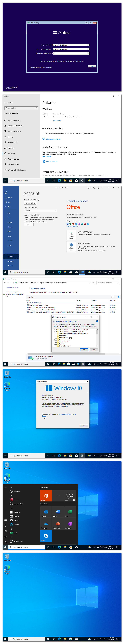Click the Power icon in Start menu rail

[x=5, y=542]
